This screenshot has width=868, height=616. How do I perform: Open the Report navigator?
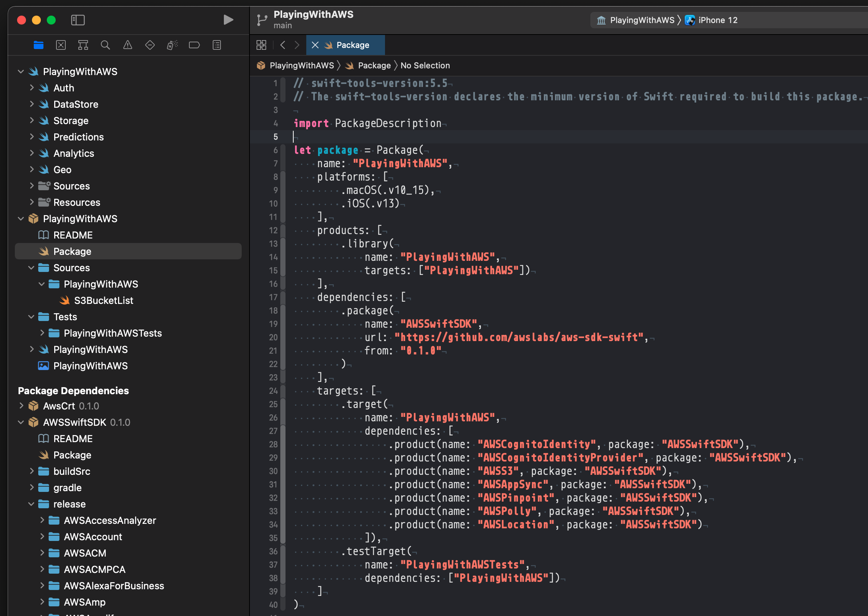[x=216, y=45]
